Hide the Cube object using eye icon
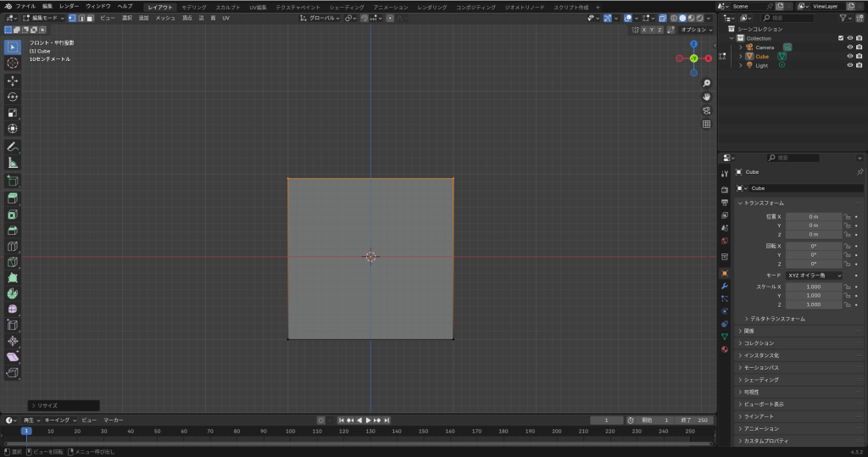Screen dimensions: 868x457 849,56
